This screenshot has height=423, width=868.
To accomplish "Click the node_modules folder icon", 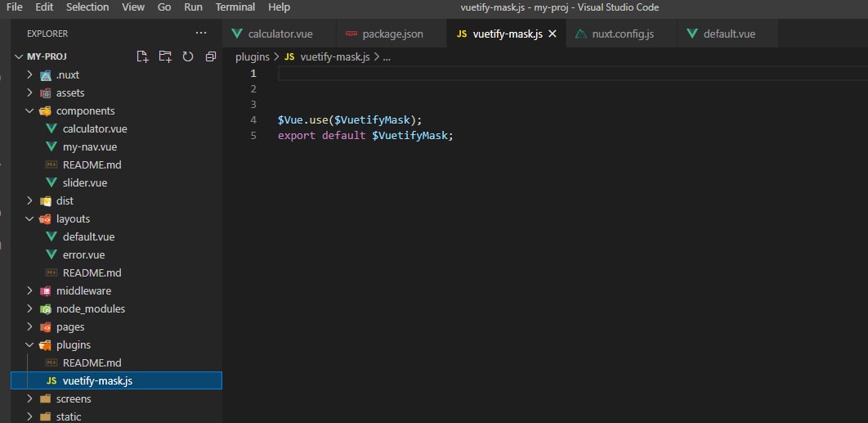I will pos(46,308).
